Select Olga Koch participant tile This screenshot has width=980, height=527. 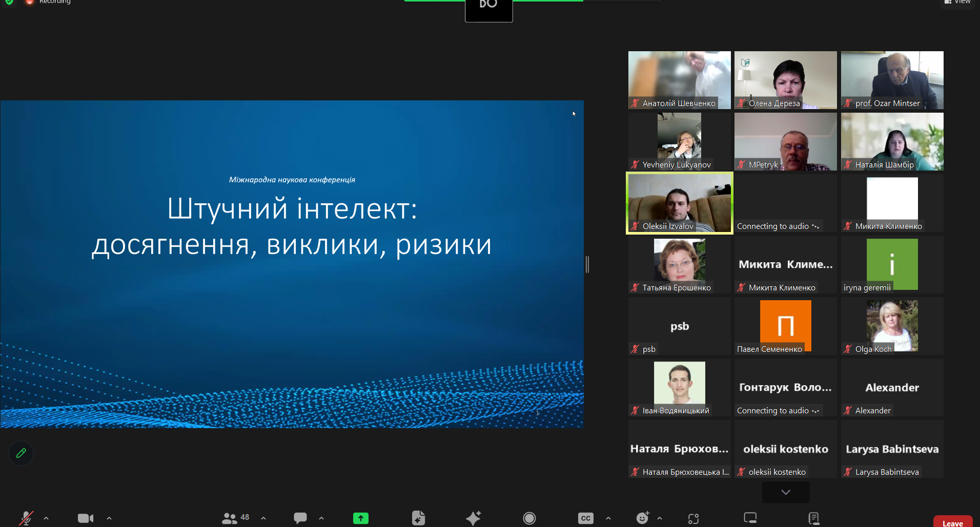(892, 326)
